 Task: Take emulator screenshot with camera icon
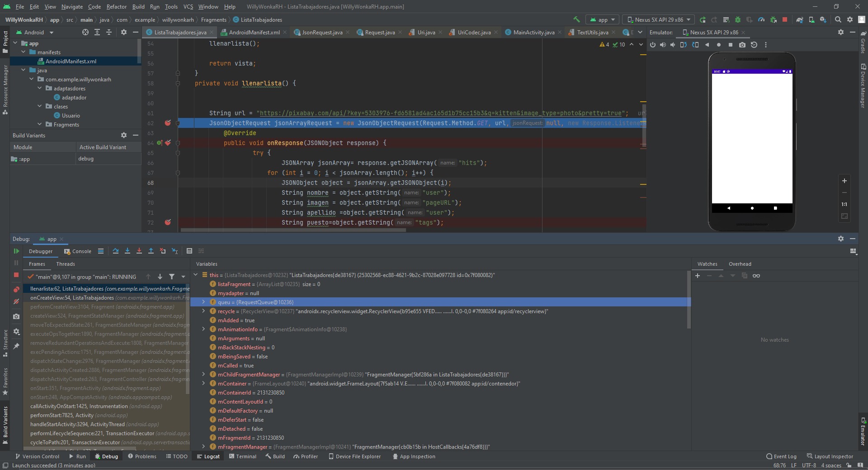[x=742, y=45]
